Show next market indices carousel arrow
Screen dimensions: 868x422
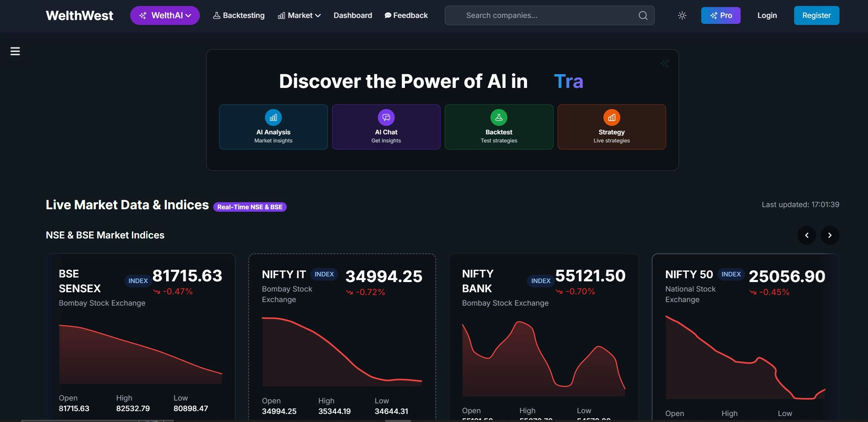pos(830,235)
